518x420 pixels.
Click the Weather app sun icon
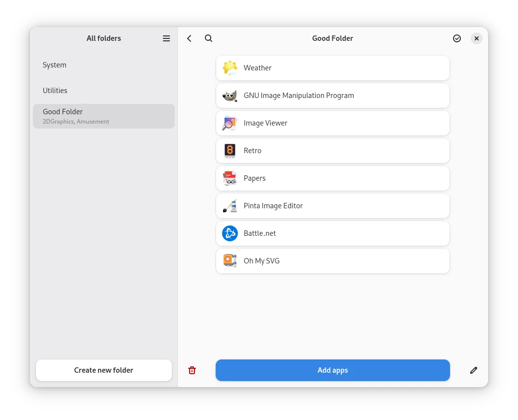click(x=230, y=68)
